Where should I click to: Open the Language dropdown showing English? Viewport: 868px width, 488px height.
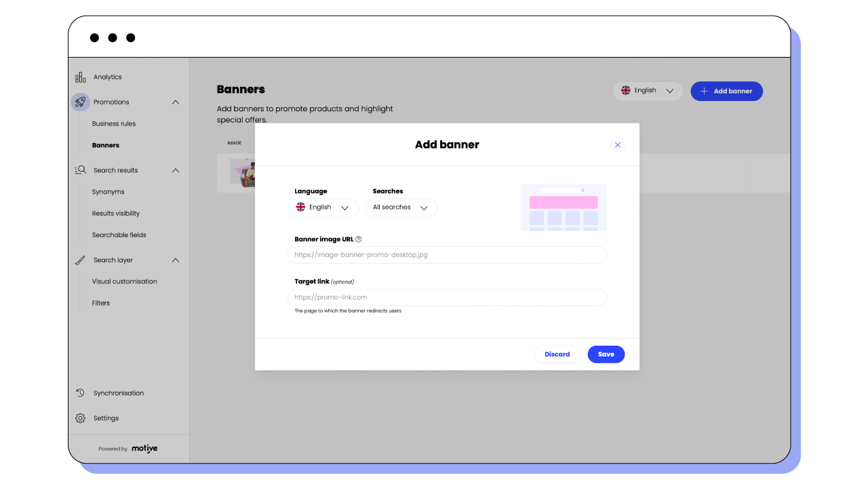323,207
